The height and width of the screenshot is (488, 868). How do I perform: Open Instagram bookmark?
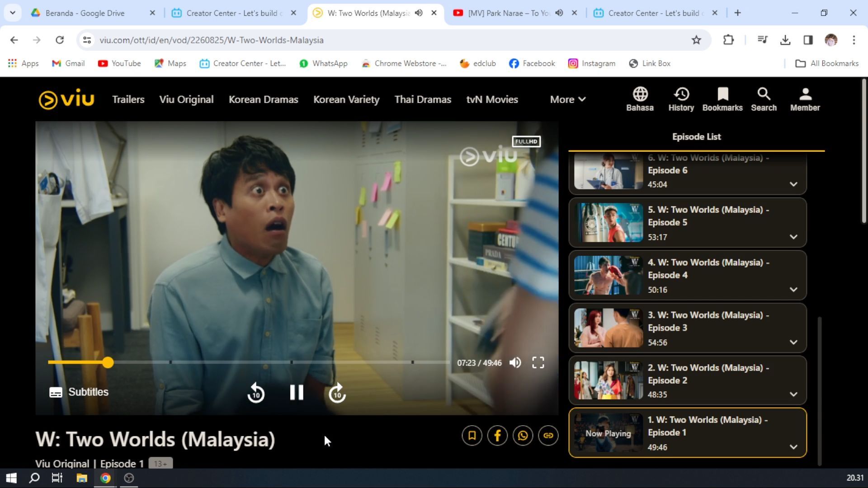tap(592, 63)
